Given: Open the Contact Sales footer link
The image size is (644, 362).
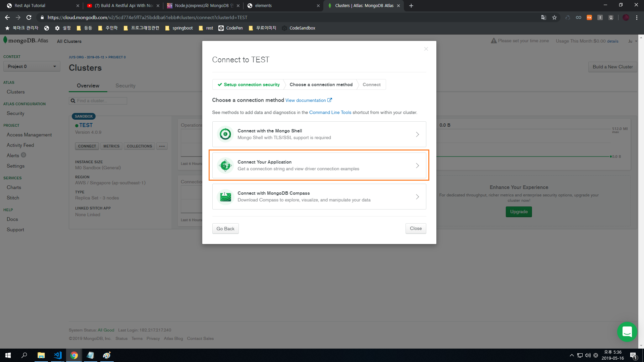Looking at the screenshot, I should (200, 339).
